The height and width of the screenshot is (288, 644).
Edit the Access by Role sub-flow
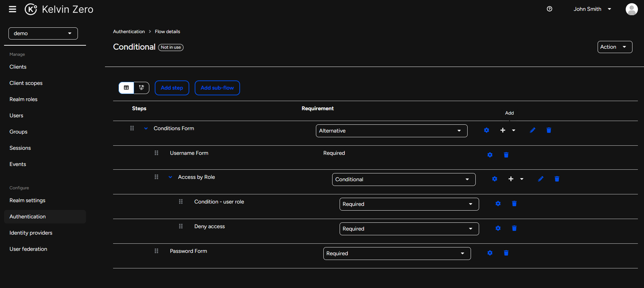[541, 179]
